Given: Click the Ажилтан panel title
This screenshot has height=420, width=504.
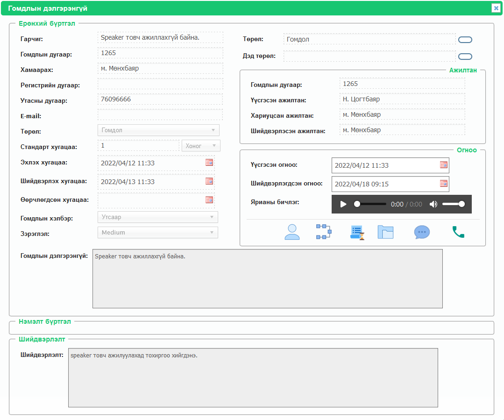Looking at the screenshot, I should click(x=463, y=70).
